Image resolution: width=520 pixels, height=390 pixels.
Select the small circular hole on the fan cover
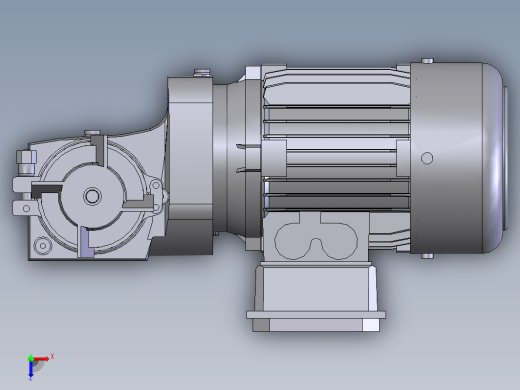coord(427,158)
